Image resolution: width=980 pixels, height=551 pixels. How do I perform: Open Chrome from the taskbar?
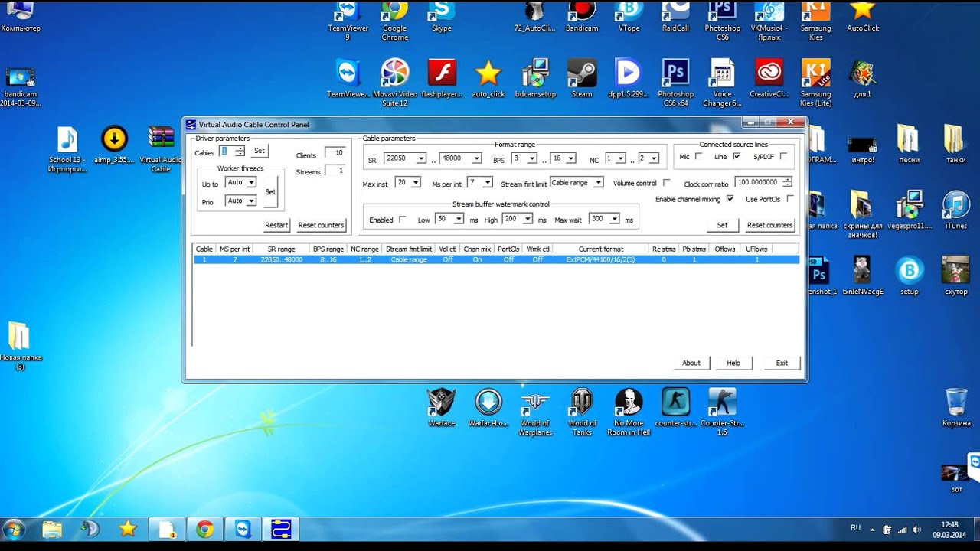[x=204, y=529]
